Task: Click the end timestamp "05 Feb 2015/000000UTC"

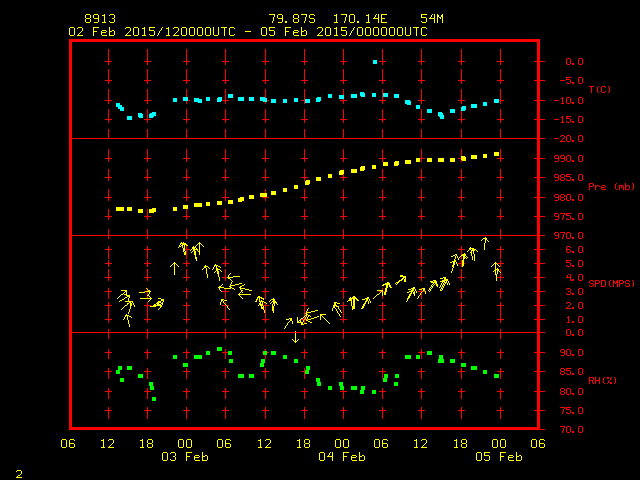Action: [x=344, y=32]
